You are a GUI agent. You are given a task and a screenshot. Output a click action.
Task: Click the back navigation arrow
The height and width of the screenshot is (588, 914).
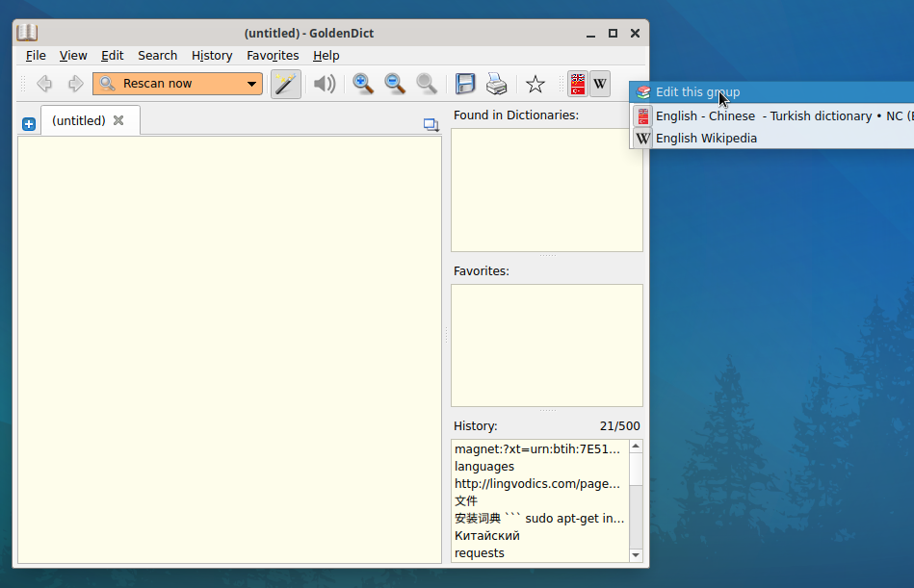pos(44,84)
